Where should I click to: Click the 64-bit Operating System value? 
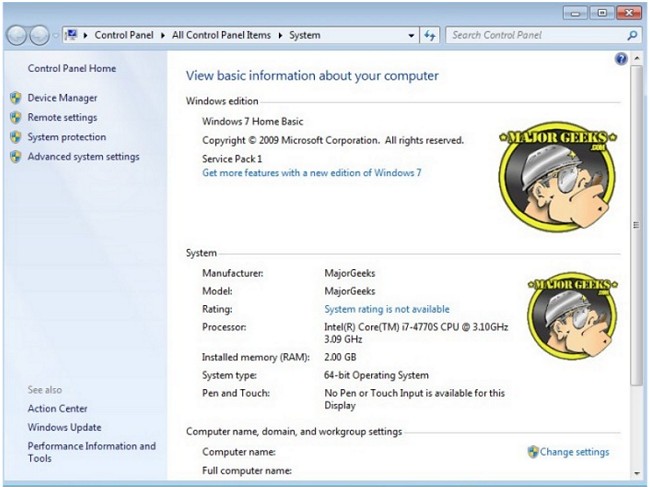click(x=376, y=376)
